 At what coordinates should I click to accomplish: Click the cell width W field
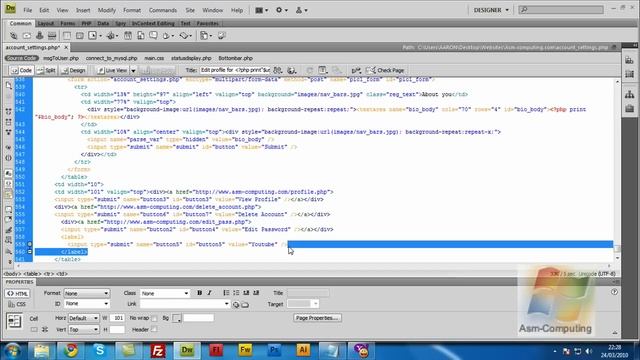pos(117,318)
